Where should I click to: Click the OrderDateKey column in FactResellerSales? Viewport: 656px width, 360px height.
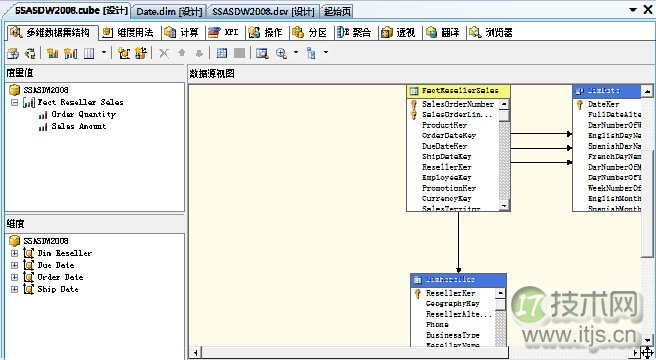click(449, 136)
